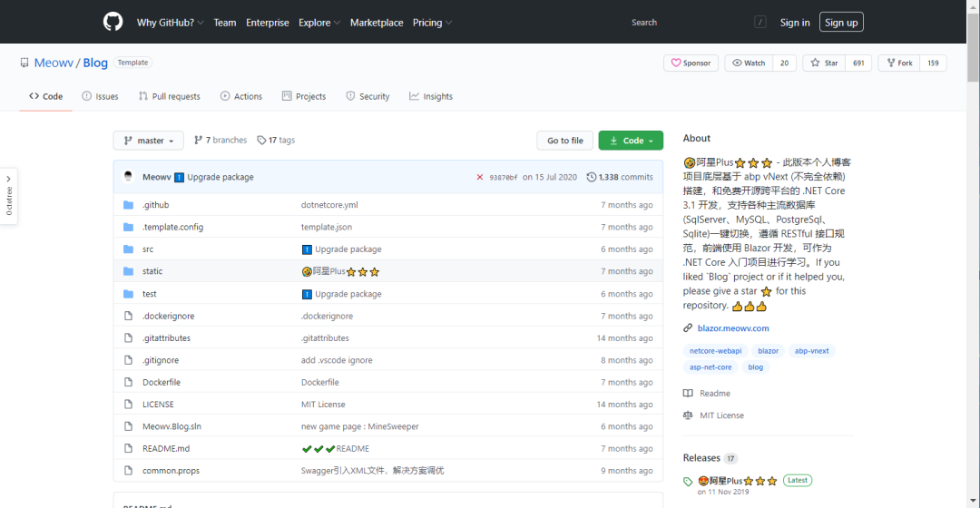Open .github folder icon

click(x=128, y=205)
